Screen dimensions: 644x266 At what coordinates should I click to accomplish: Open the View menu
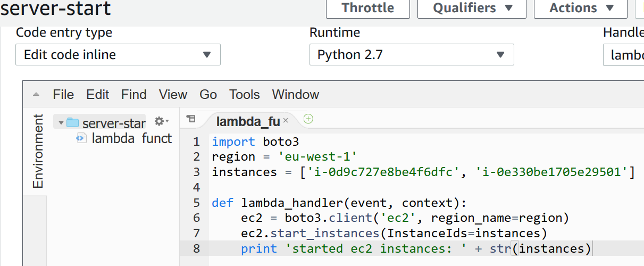[x=173, y=95]
